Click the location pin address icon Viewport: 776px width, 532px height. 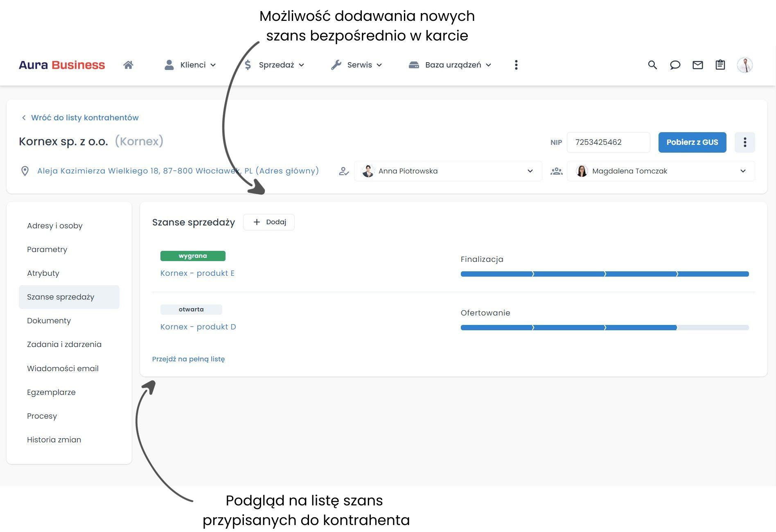click(x=25, y=171)
